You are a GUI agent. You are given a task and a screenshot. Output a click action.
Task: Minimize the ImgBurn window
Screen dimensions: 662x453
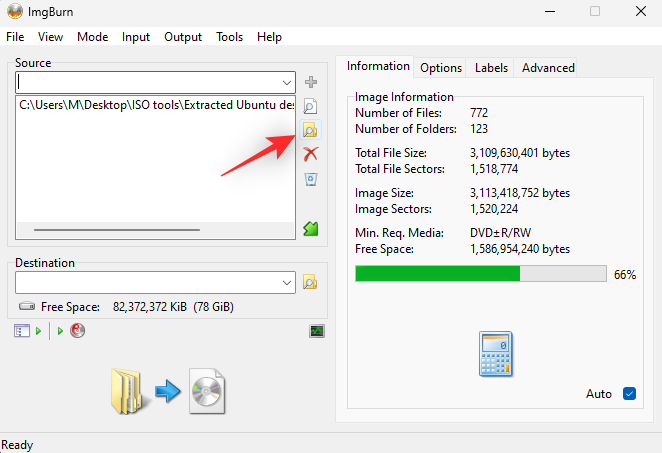point(550,11)
